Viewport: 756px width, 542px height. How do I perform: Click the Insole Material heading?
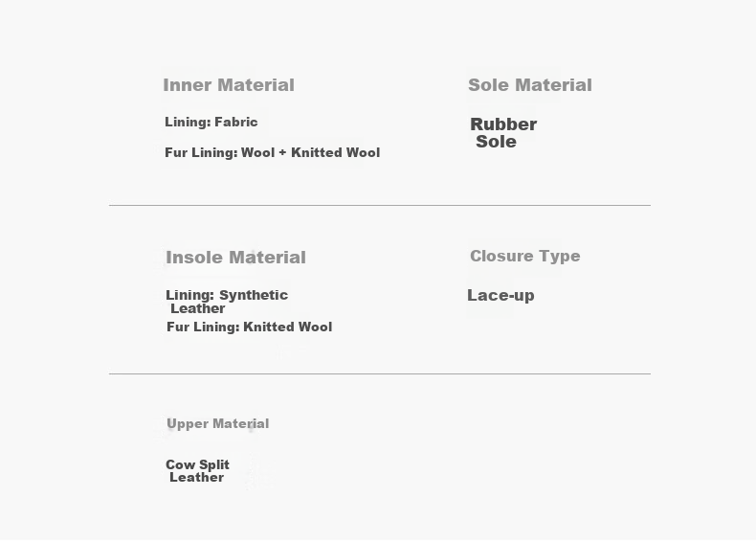tap(235, 258)
